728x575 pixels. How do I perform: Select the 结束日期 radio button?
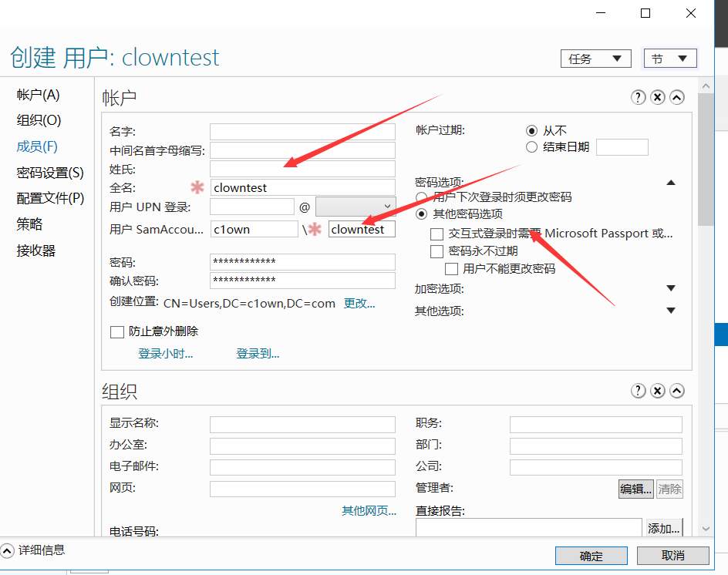click(x=531, y=147)
